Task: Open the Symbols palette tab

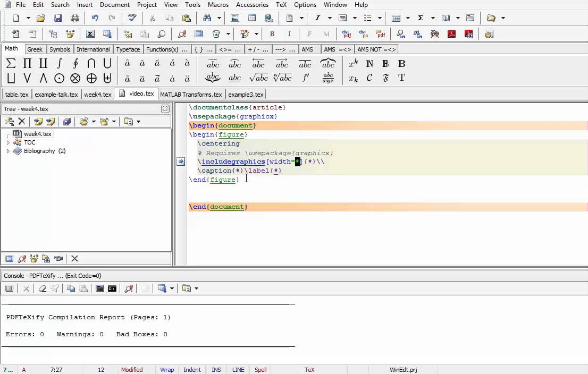Action: click(60, 49)
